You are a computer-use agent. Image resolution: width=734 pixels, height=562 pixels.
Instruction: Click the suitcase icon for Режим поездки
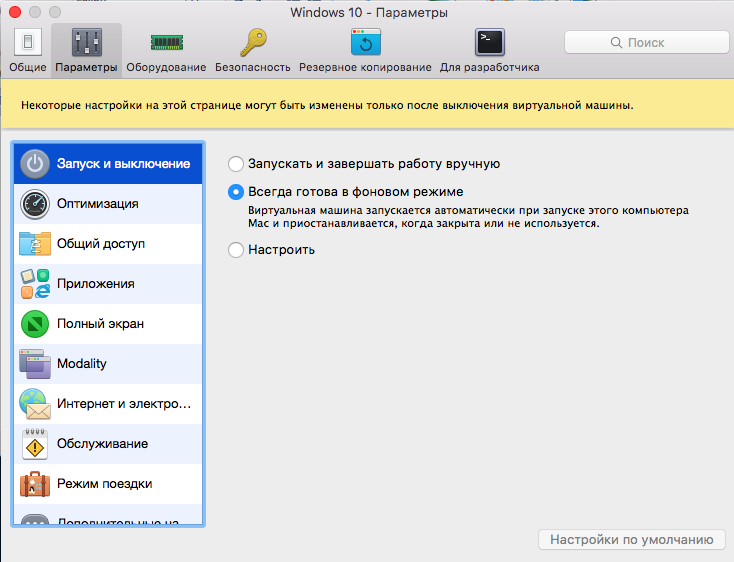(x=35, y=484)
